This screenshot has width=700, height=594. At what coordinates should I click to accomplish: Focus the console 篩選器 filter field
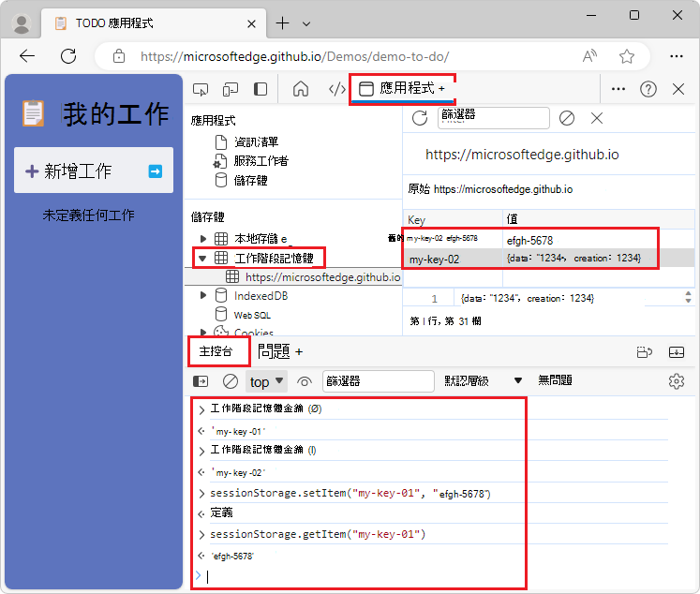pos(379,381)
